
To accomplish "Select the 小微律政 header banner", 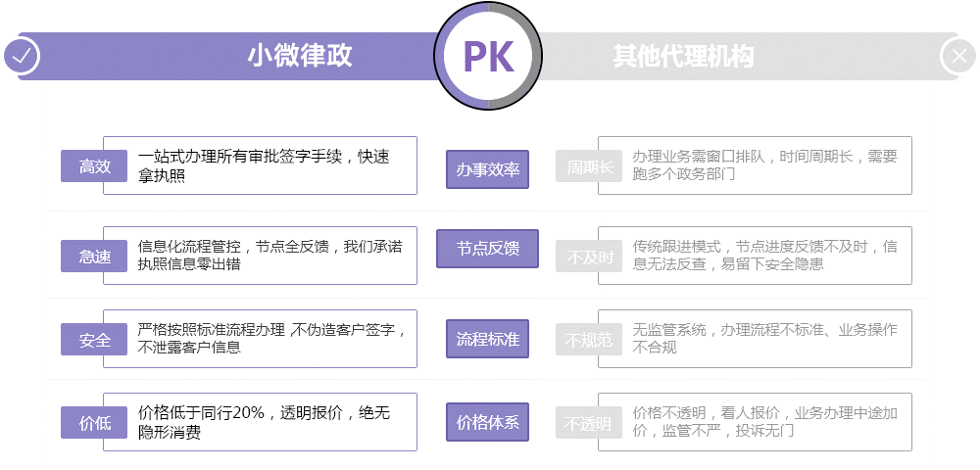I will point(228,56).
